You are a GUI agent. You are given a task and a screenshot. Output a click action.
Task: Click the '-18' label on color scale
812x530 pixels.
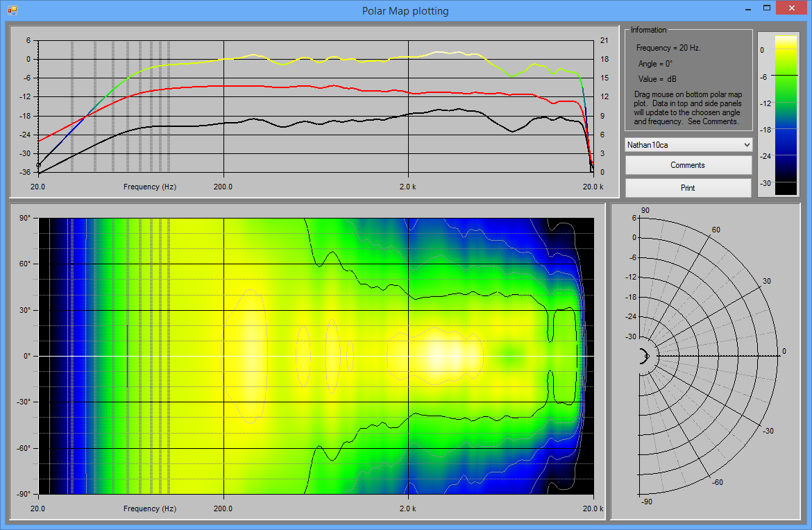pos(766,130)
